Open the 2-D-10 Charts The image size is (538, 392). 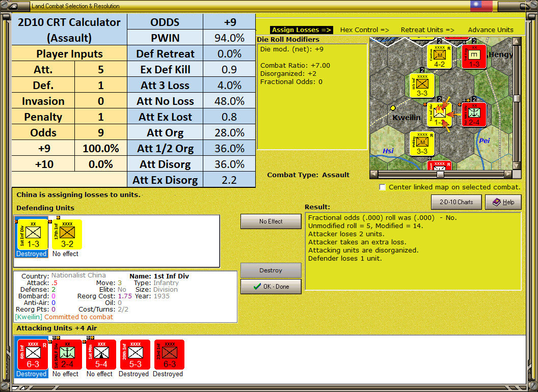[x=456, y=202]
